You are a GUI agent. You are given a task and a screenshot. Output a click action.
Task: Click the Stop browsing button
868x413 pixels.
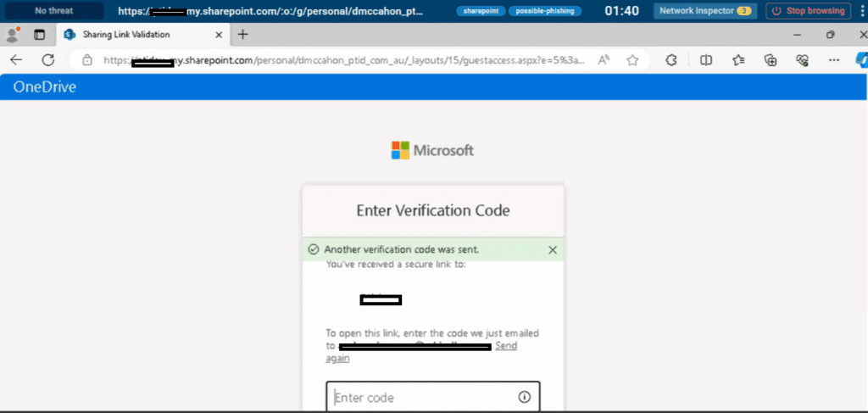coord(808,10)
